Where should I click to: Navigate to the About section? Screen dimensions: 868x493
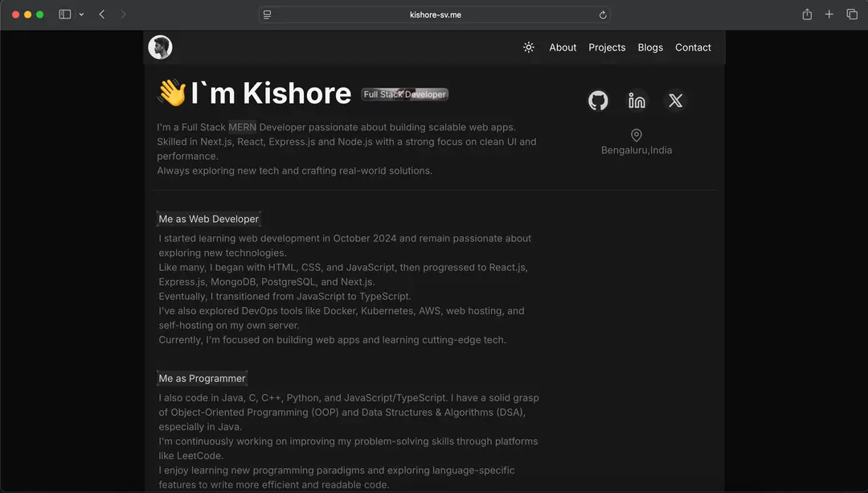563,47
